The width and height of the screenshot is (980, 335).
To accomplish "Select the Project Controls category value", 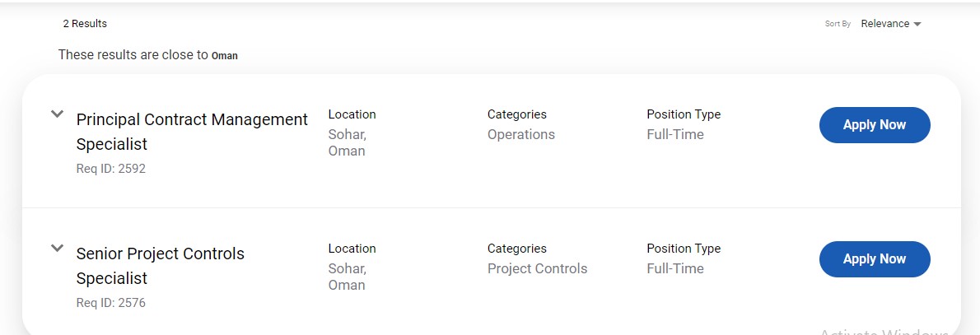I will [x=537, y=269].
